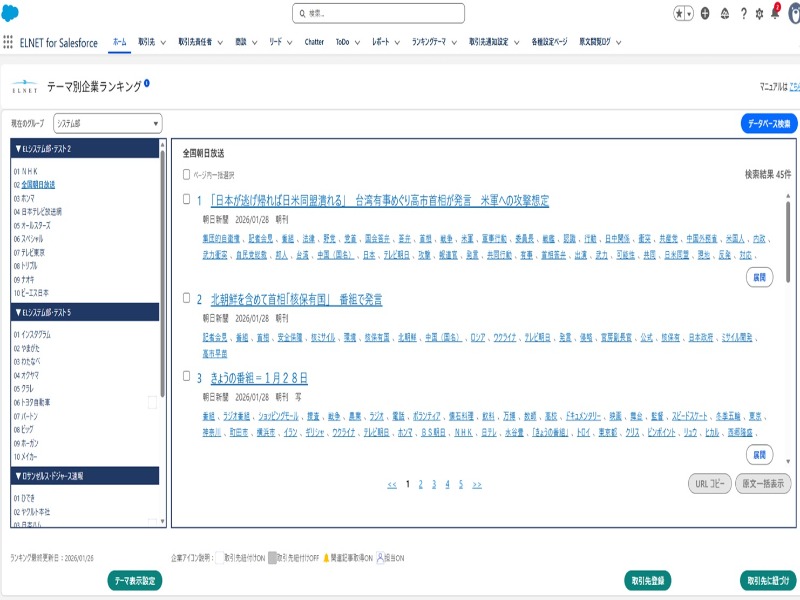Collapse the ロサンゼルス・ドジャース速報 section
Image resolution: width=800 pixels, height=600 pixels.
tap(85, 476)
